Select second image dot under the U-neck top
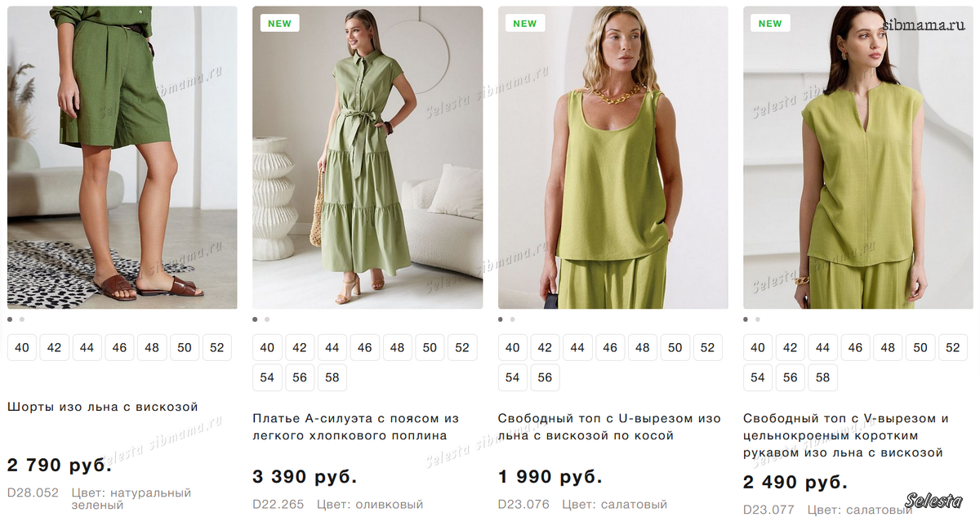This screenshot has height=526, width=980. click(x=512, y=319)
